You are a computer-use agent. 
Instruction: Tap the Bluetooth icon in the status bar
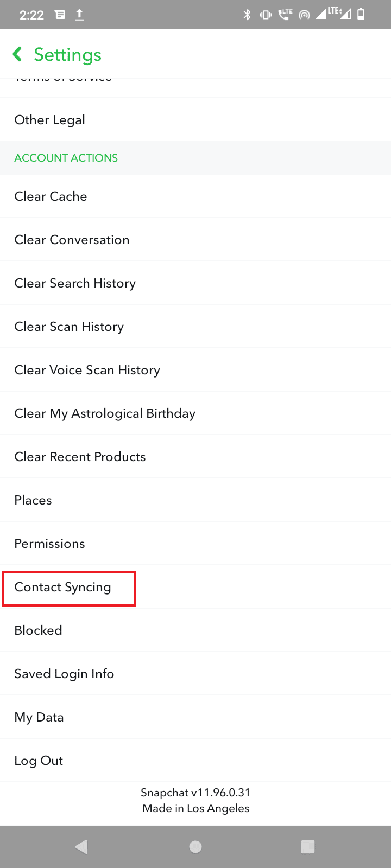coord(246,15)
